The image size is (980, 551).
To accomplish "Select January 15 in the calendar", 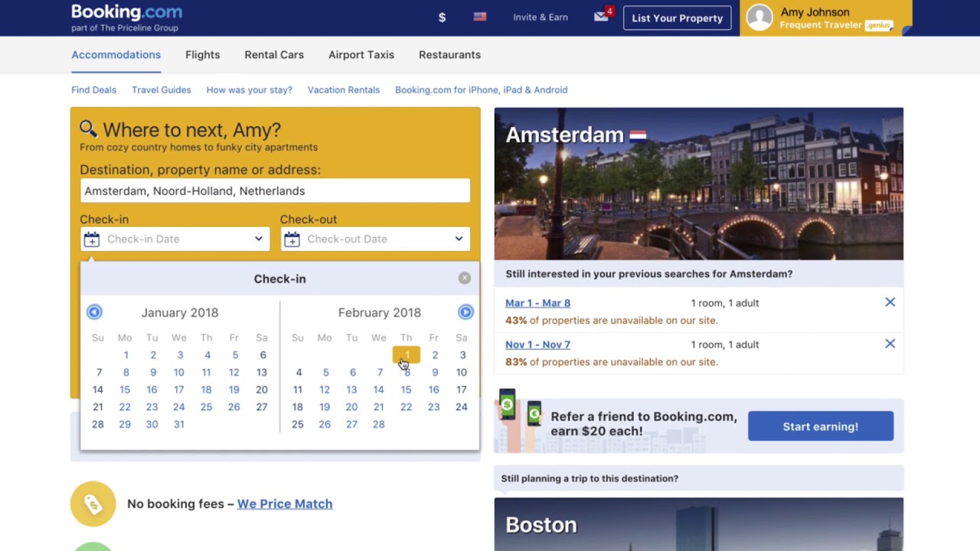I will [125, 390].
